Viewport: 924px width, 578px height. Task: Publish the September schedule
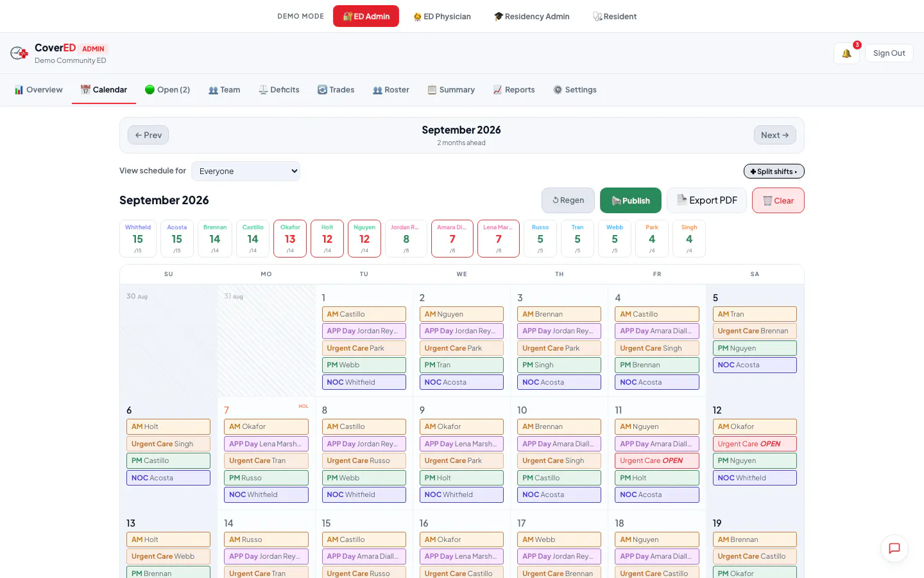click(x=631, y=200)
